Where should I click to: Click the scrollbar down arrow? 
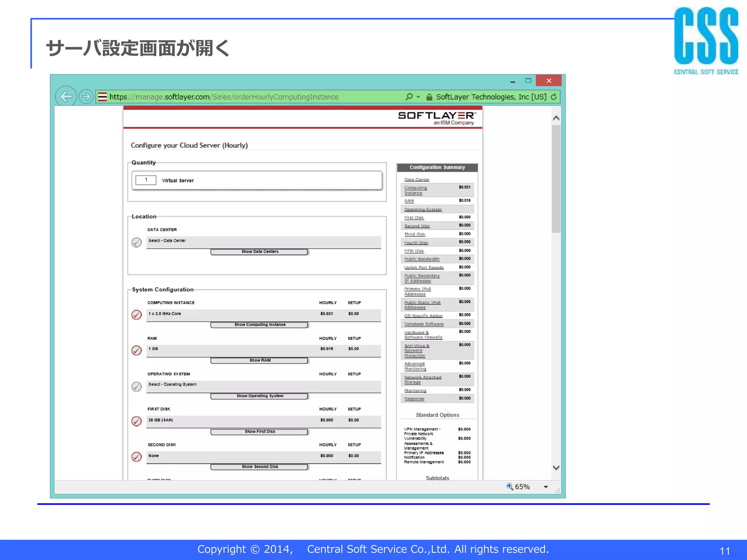click(x=556, y=468)
